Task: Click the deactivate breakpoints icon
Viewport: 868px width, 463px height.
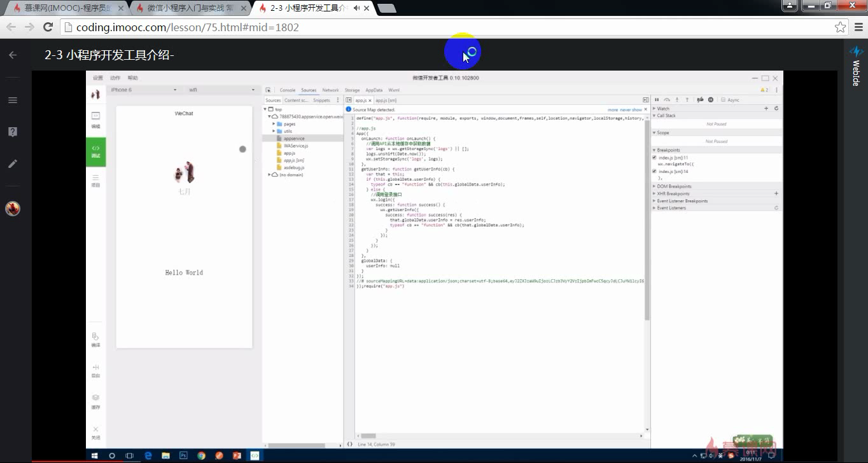Action: click(700, 100)
